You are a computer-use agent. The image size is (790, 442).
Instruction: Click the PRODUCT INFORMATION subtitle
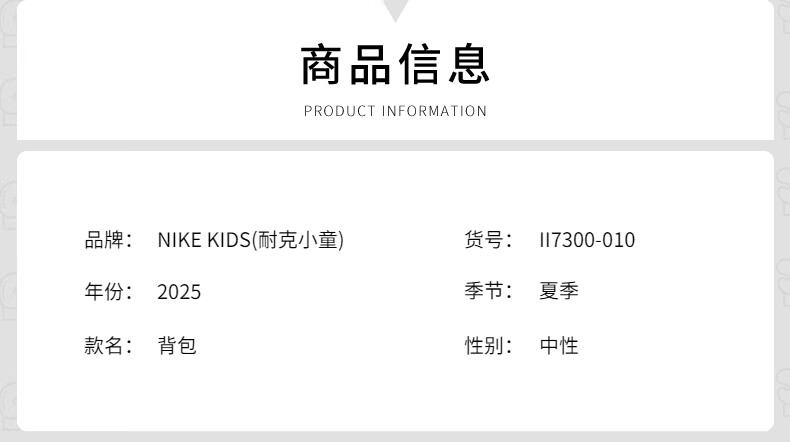pyautogui.click(x=396, y=111)
